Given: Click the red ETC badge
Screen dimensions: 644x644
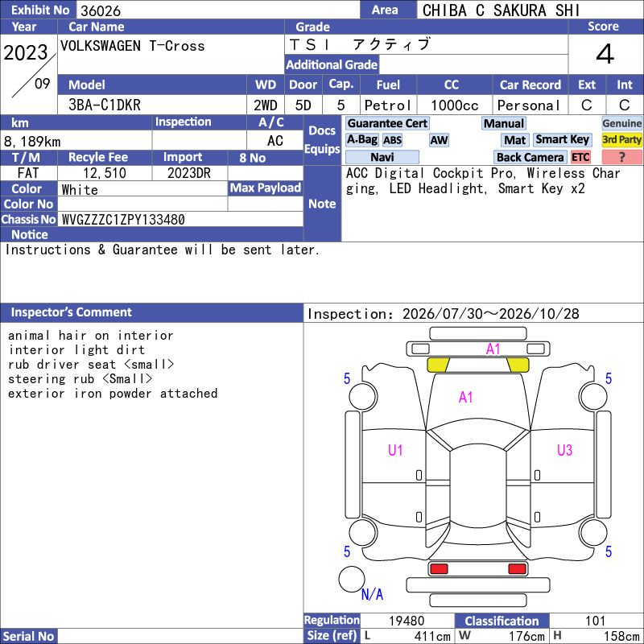Looking at the screenshot, I should 580,157.
